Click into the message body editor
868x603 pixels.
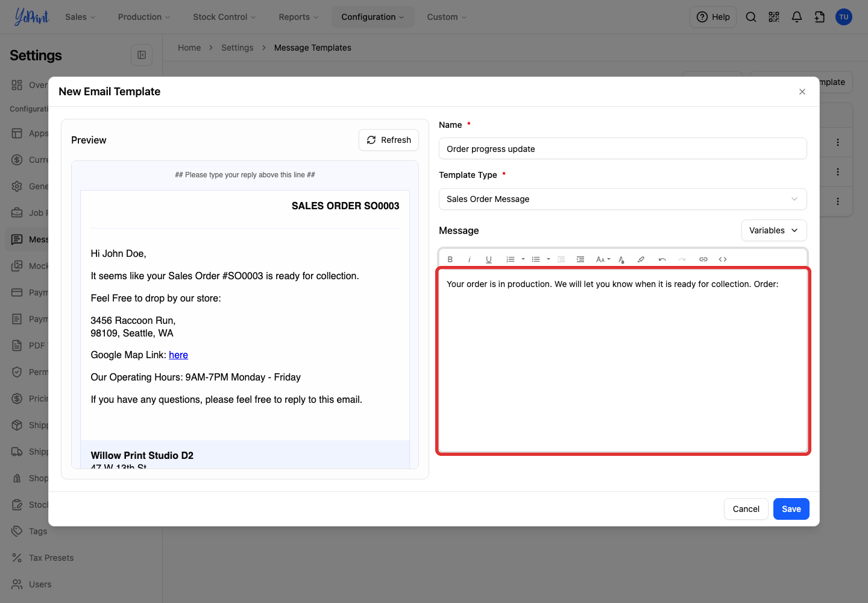tap(623, 361)
